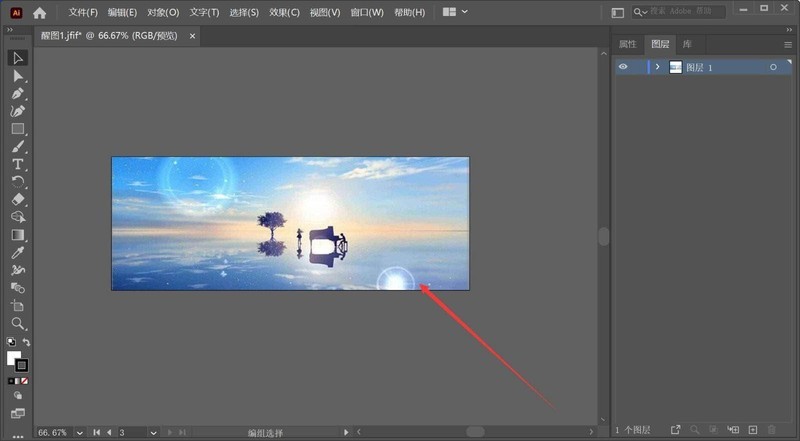Click the white Fill color swatch

[14, 358]
